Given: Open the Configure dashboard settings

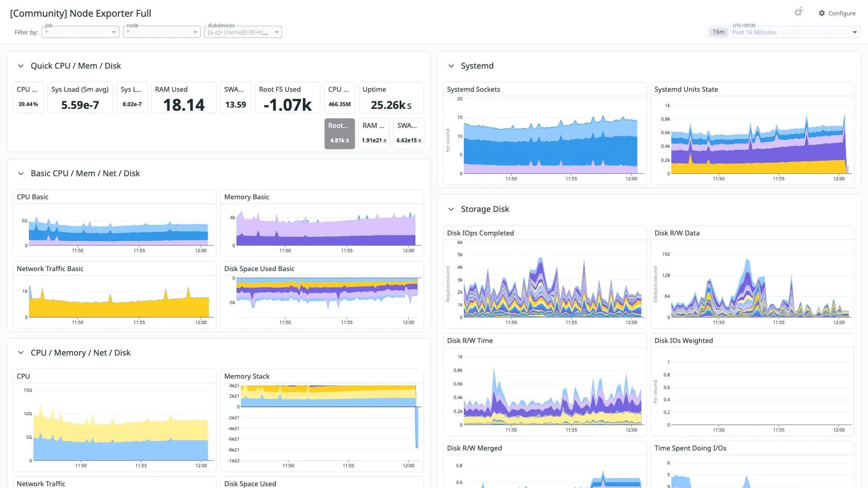Looking at the screenshot, I should click(x=837, y=13).
